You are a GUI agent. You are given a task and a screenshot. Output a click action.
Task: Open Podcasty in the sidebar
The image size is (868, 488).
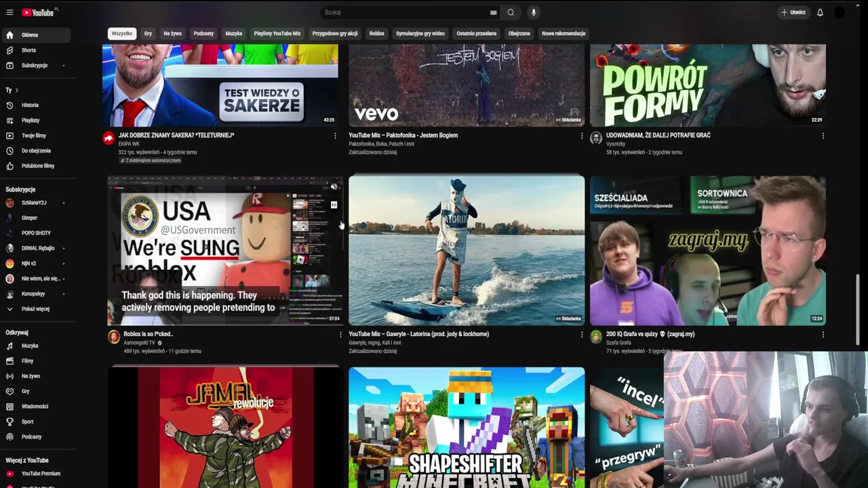tap(35, 437)
